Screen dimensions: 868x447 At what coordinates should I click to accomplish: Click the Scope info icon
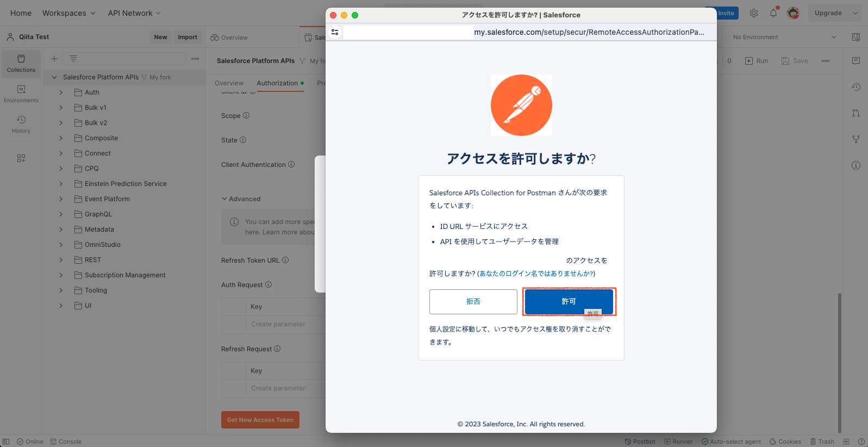pos(246,115)
